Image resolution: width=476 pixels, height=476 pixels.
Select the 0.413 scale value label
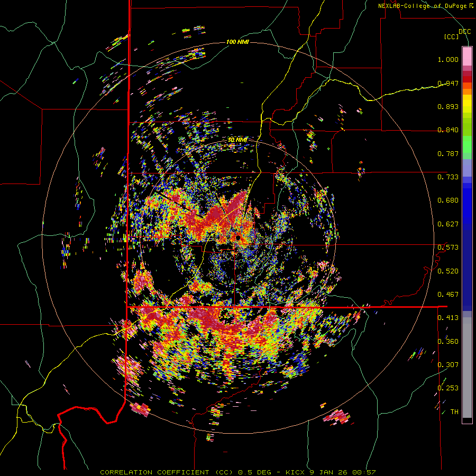tap(448, 318)
